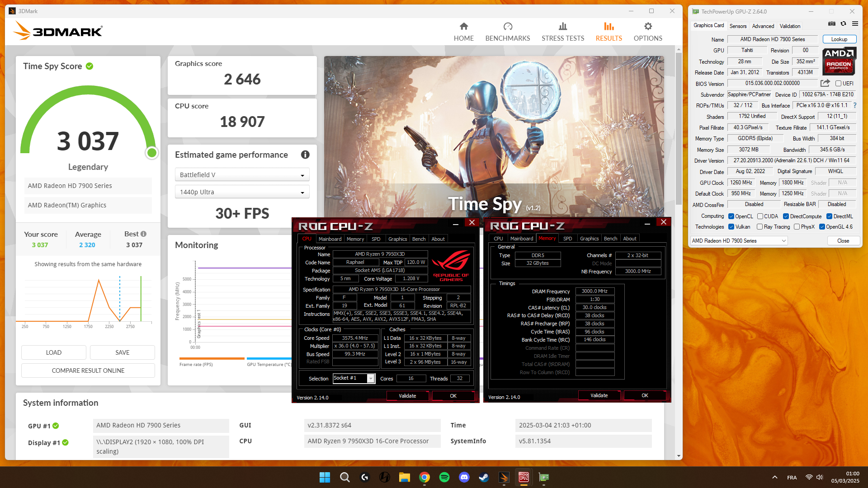Screen dimensions: 868x488
Task: Open Discord from the taskbar
Action: 464,477
